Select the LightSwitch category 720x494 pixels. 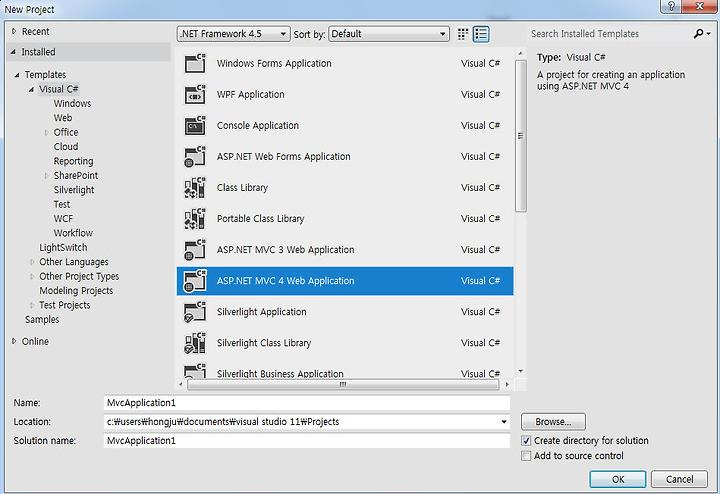click(63, 247)
